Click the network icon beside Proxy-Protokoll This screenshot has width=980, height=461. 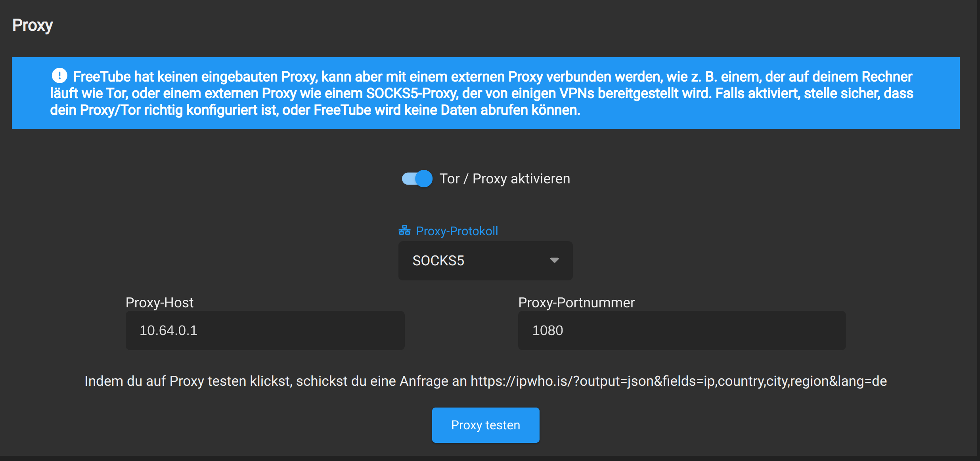pyautogui.click(x=404, y=230)
